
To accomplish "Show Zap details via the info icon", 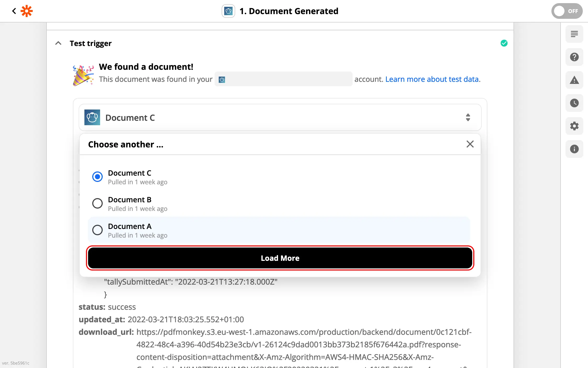I will pyautogui.click(x=574, y=149).
